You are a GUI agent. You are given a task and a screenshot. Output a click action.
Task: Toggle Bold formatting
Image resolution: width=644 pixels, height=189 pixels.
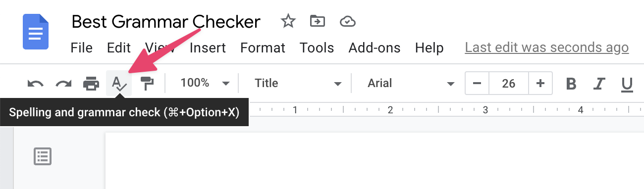click(x=571, y=84)
